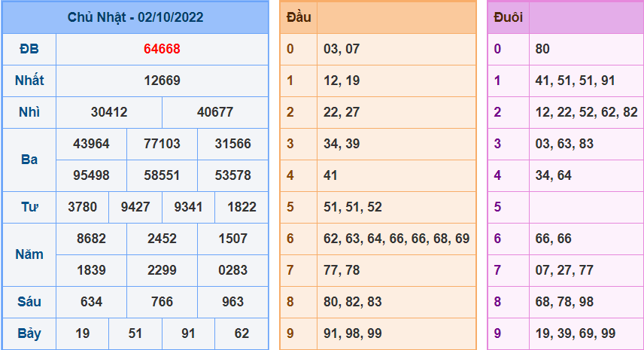Viewport: 644px width, 350px height.
Task: Click the Nhì row label
Action: (x=29, y=112)
